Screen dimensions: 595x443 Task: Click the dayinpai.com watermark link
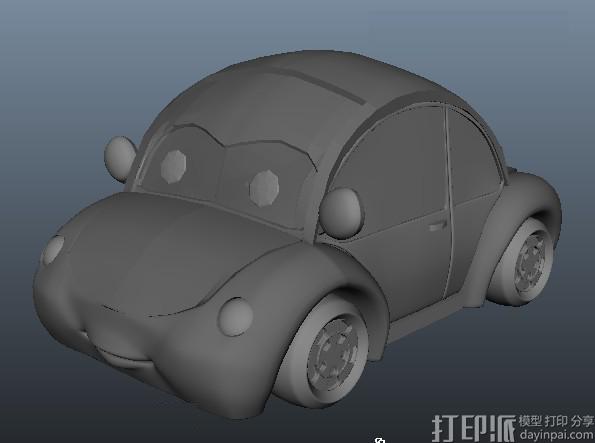click(x=557, y=434)
